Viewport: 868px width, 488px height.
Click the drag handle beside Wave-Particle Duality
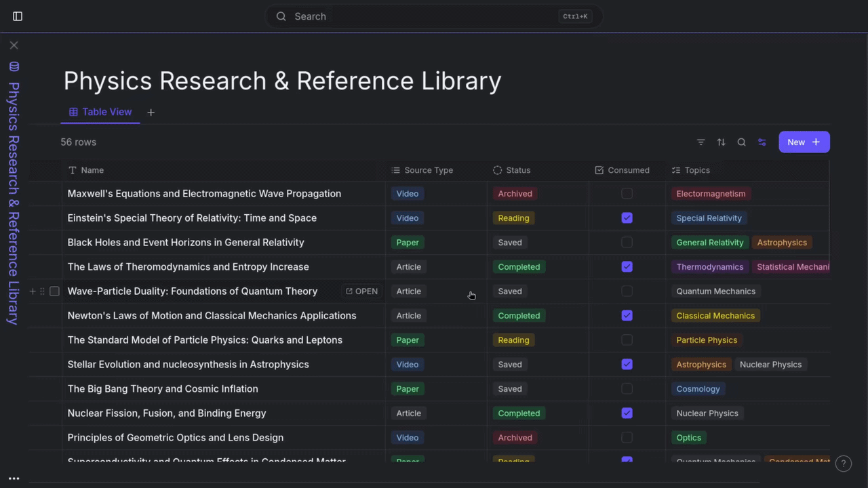(42, 291)
